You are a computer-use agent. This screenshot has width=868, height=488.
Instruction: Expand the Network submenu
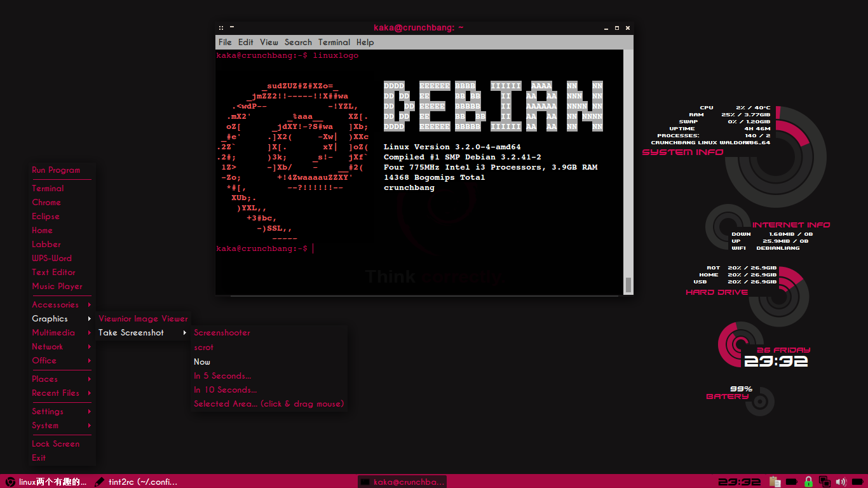(x=62, y=346)
